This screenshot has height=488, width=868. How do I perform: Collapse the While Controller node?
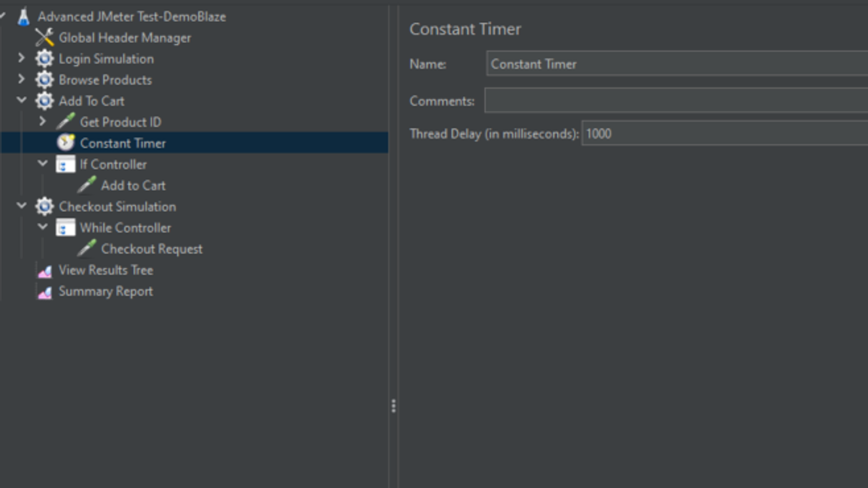(43, 227)
